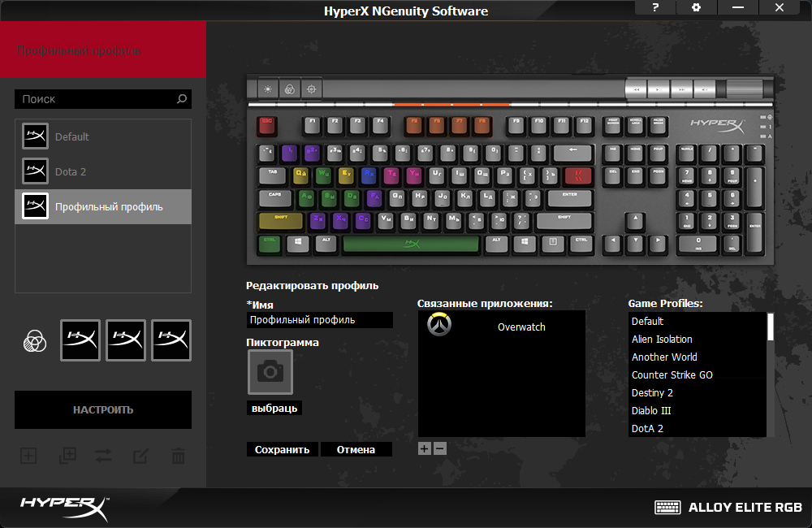The image size is (812, 528).
Task: Click the Default profile HyperX icon
Action: click(x=35, y=136)
